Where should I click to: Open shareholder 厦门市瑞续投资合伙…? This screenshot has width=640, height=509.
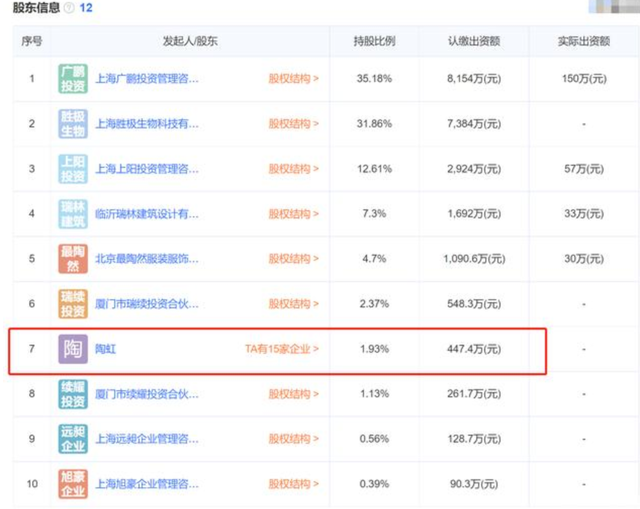[x=147, y=304]
